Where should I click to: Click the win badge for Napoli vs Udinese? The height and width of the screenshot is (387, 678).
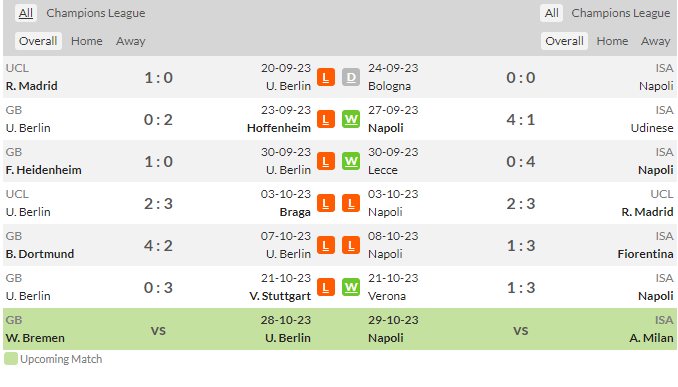(x=351, y=119)
